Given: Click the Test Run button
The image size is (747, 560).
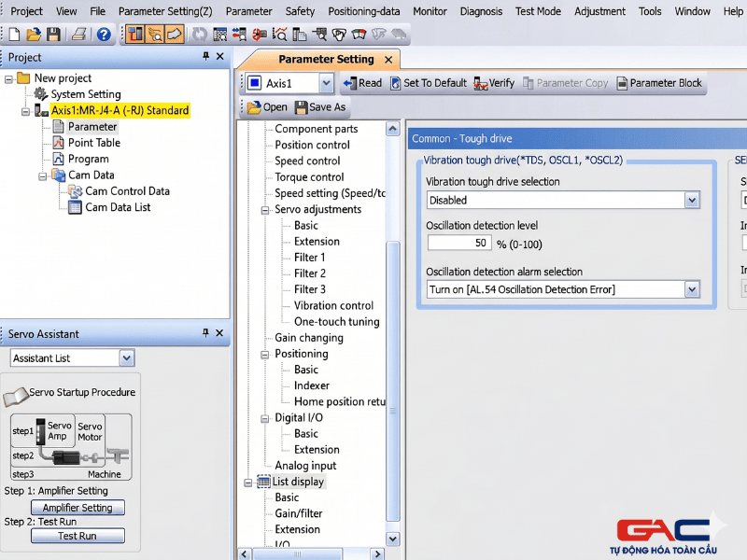Looking at the screenshot, I should pos(78,536).
